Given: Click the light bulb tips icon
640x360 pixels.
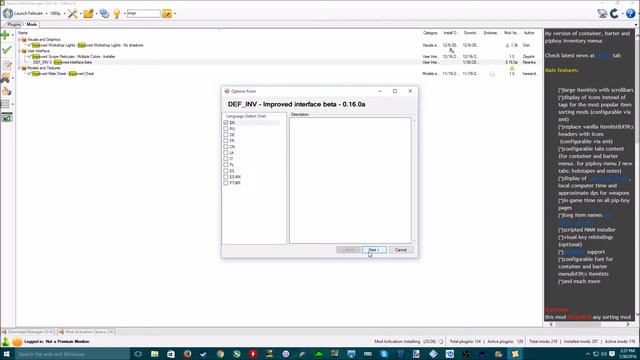Looking at the screenshot, I should [x=117, y=13].
